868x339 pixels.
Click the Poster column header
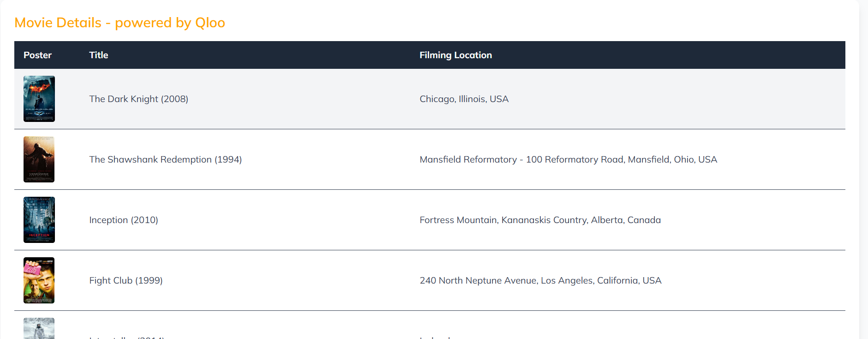coord(37,55)
